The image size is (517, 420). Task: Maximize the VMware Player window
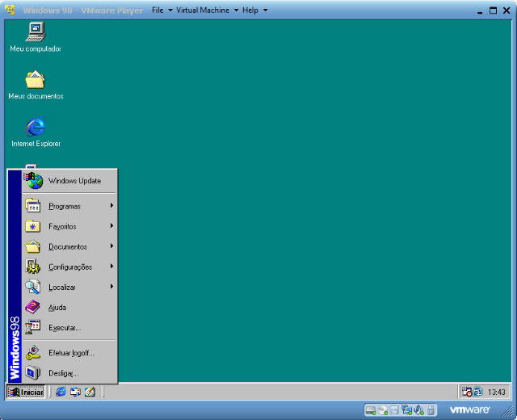click(x=493, y=10)
